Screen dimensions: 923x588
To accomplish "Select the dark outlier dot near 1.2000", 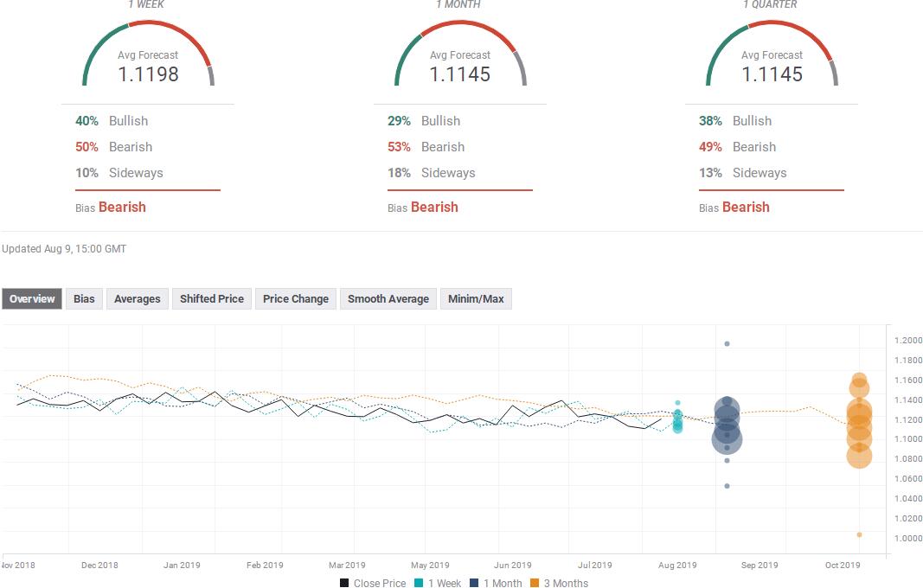I will click(x=727, y=344).
